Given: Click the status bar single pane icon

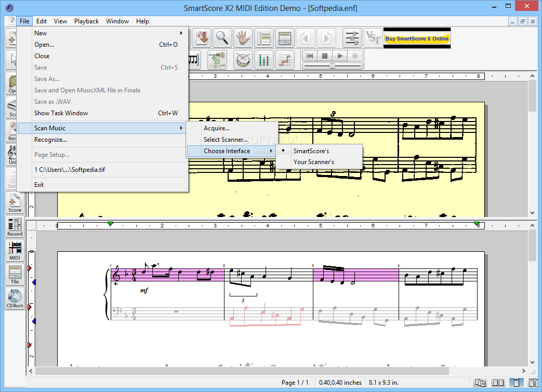Looking at the screenshot, I should click(x=516, y=382).
